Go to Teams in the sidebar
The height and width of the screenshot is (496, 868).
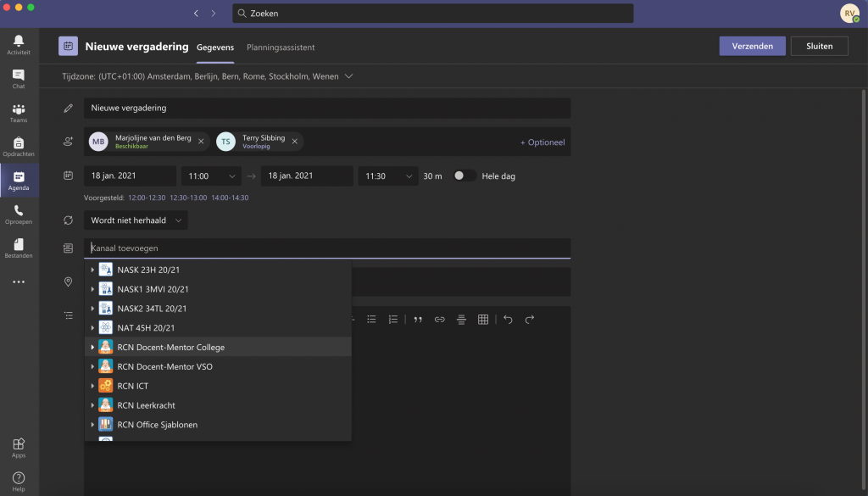click(x=19, y=113)
